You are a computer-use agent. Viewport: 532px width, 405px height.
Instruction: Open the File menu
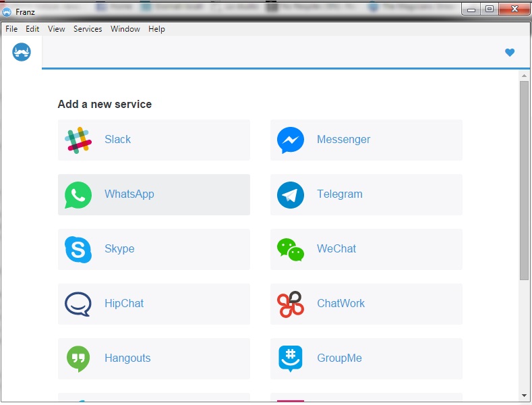[x=11, y=29]
